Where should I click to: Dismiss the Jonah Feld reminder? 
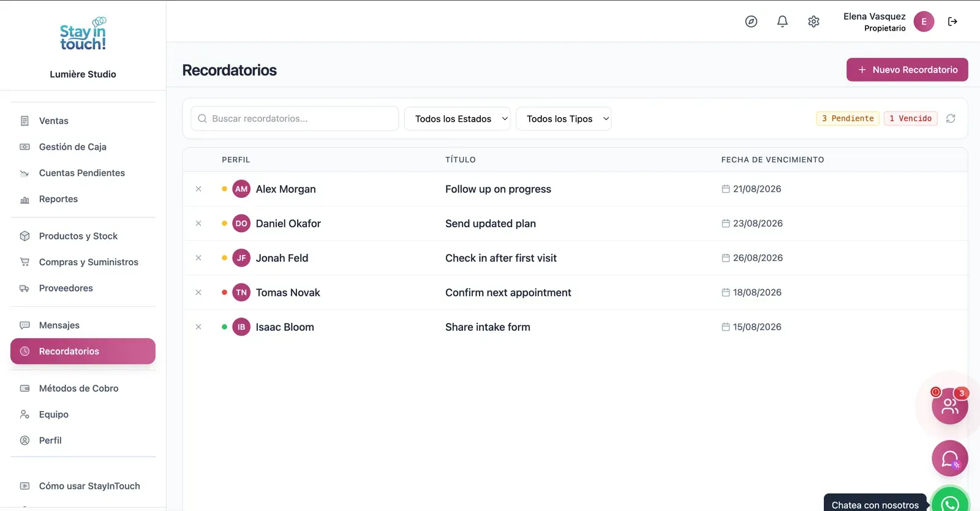pyautogui.click(x=198, y=258)
